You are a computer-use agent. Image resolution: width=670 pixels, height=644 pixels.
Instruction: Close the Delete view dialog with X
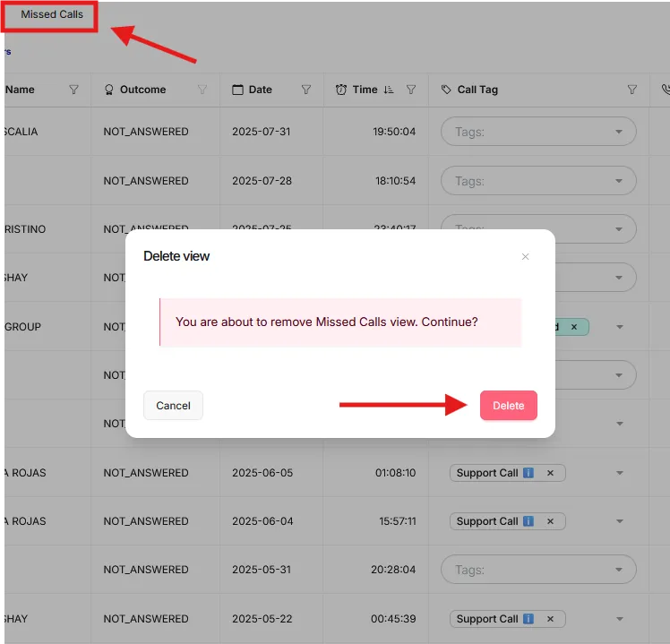coord(525,256)
